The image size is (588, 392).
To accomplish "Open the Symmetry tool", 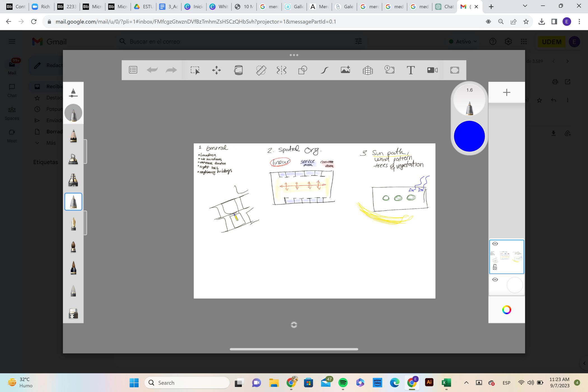I will tap(281, 70).
